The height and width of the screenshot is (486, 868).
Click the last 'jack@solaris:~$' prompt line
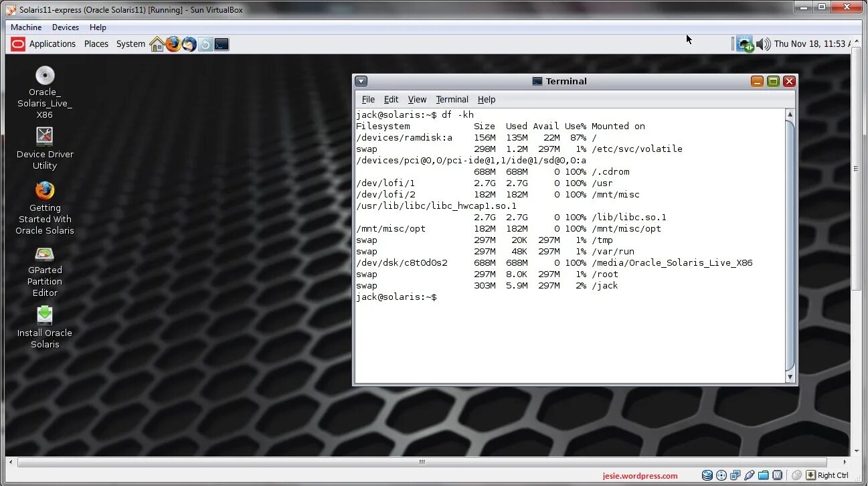click(396, 297)
